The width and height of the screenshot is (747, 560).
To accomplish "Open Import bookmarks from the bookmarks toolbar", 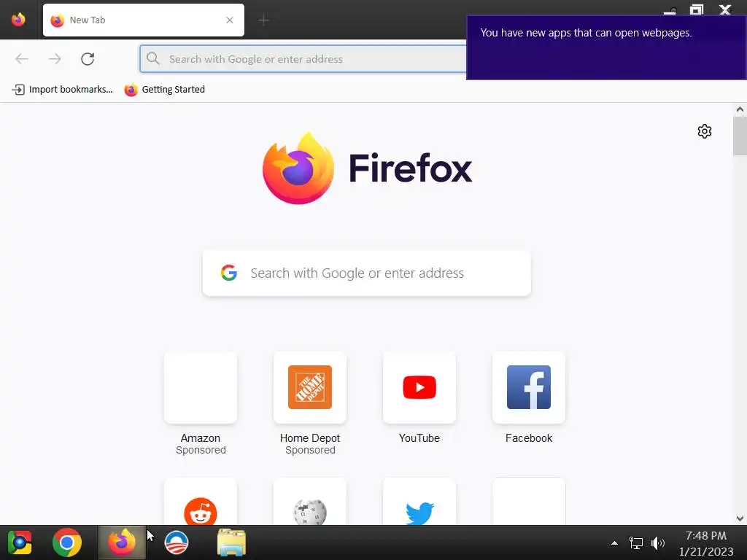I will (63, 90).
